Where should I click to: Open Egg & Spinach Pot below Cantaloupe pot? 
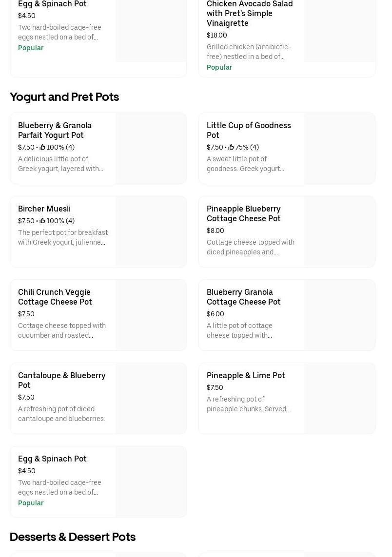coord(52,459)
